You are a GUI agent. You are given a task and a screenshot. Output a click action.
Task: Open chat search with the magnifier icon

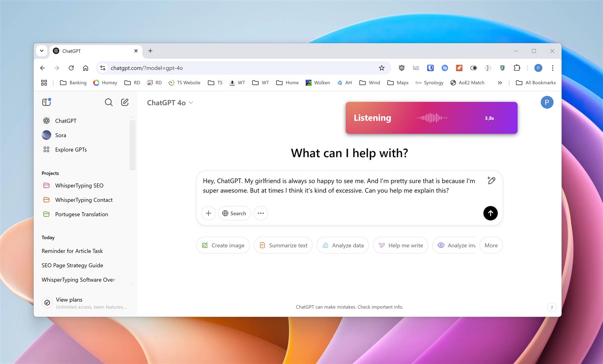[x=109, y=102]
